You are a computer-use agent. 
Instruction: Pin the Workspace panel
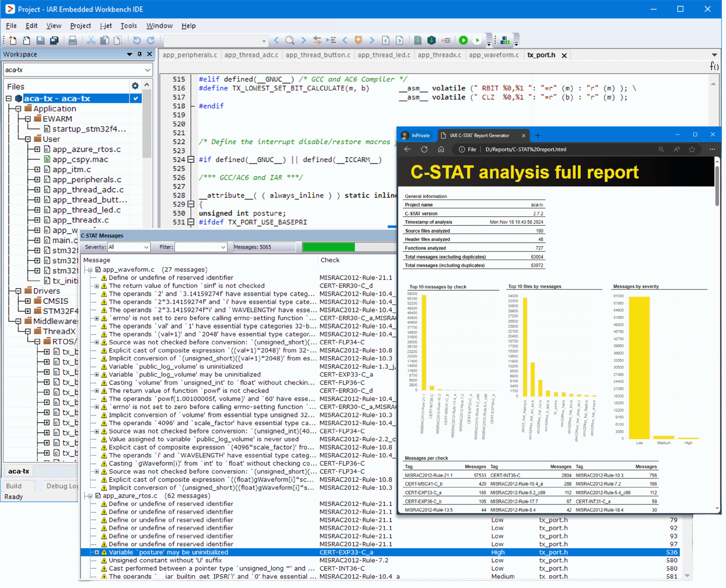tap(140, 54)
